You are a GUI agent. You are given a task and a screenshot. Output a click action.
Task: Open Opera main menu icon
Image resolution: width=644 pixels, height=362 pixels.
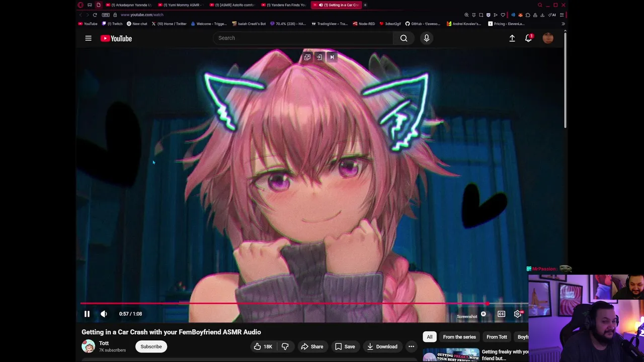80,5
